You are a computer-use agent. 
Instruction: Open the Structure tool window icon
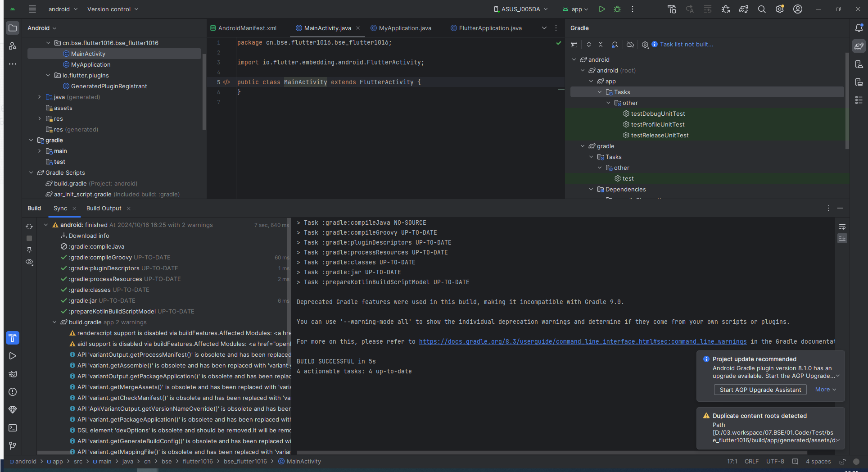coord(13,46)
